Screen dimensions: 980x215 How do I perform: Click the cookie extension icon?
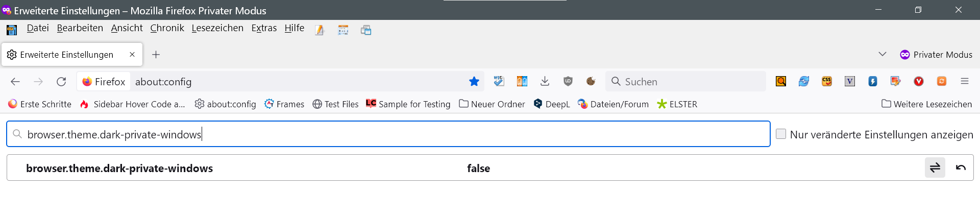point(591,81)
